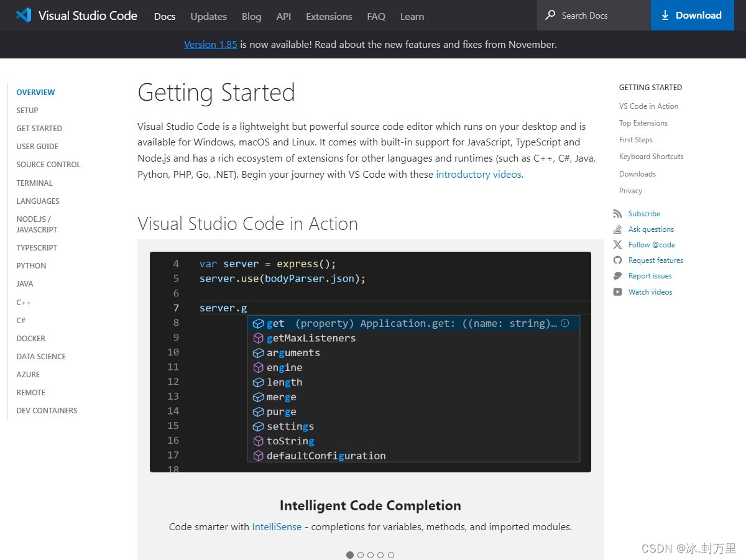
Task: Click the search magnifier icon
Action: [x=550, y=15]
